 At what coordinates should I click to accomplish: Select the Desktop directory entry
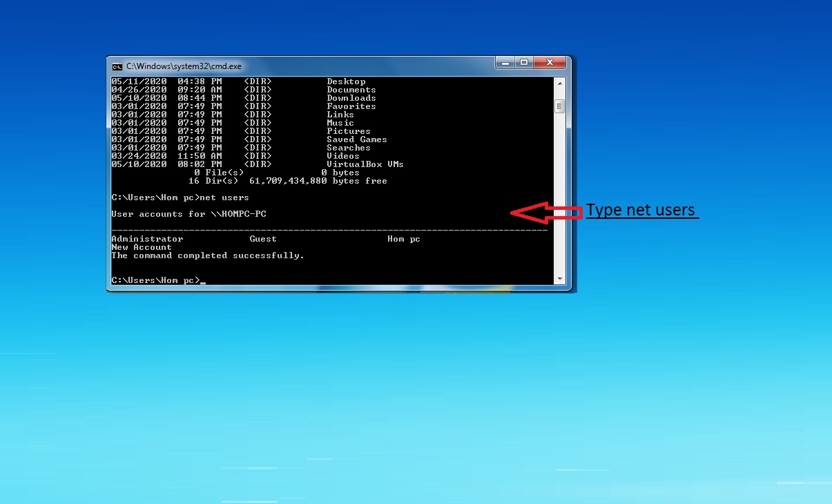tap(346, 81)
